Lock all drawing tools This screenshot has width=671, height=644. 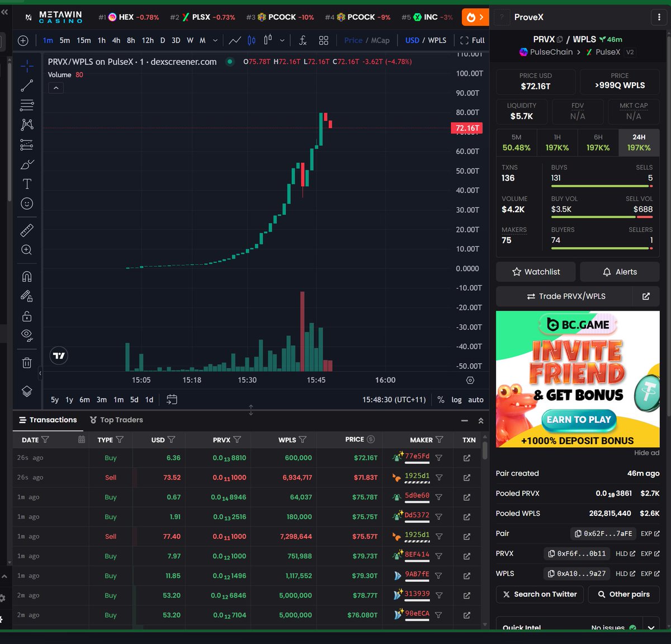tap(27, 316)
